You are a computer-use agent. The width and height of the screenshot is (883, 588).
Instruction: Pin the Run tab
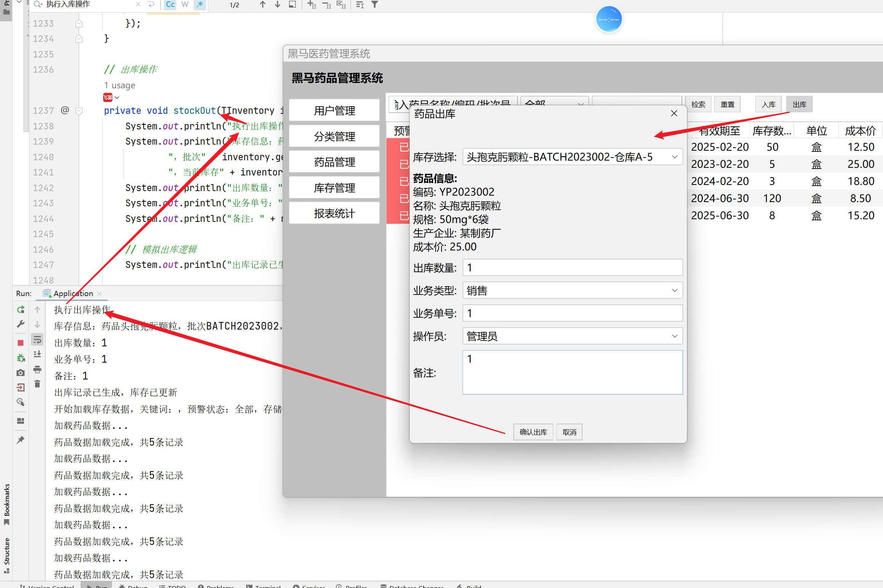[x=21, y=440]
